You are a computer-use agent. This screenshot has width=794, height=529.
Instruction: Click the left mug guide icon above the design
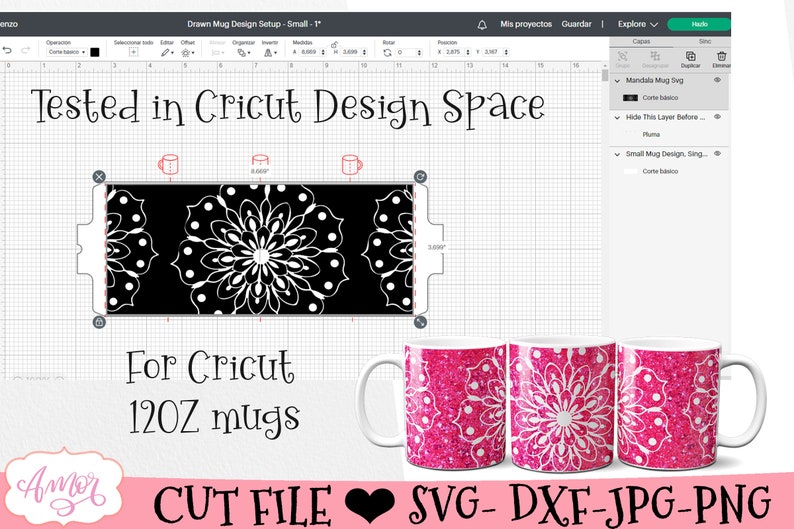pyautogui.click(x=169, y=164)
